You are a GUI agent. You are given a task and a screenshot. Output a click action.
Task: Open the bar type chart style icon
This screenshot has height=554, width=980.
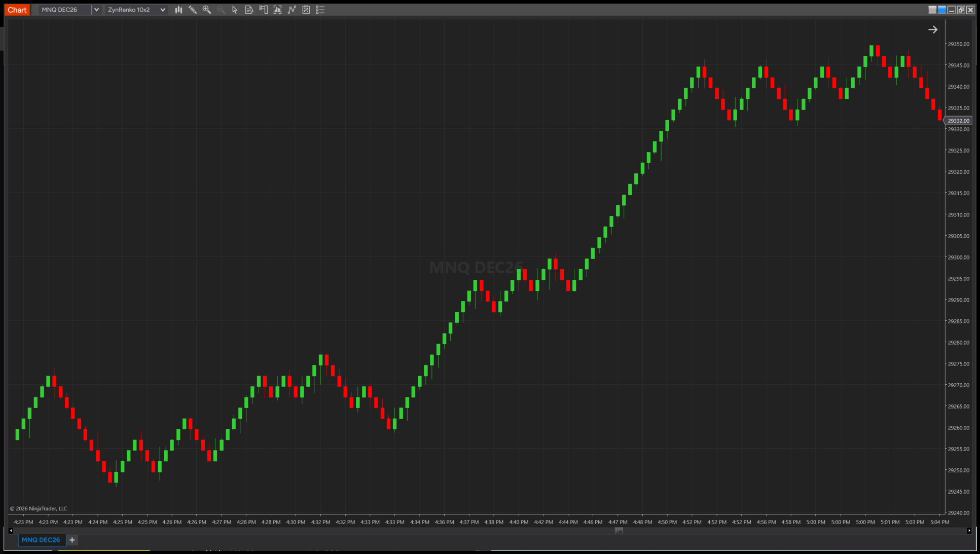pos(178,10)
